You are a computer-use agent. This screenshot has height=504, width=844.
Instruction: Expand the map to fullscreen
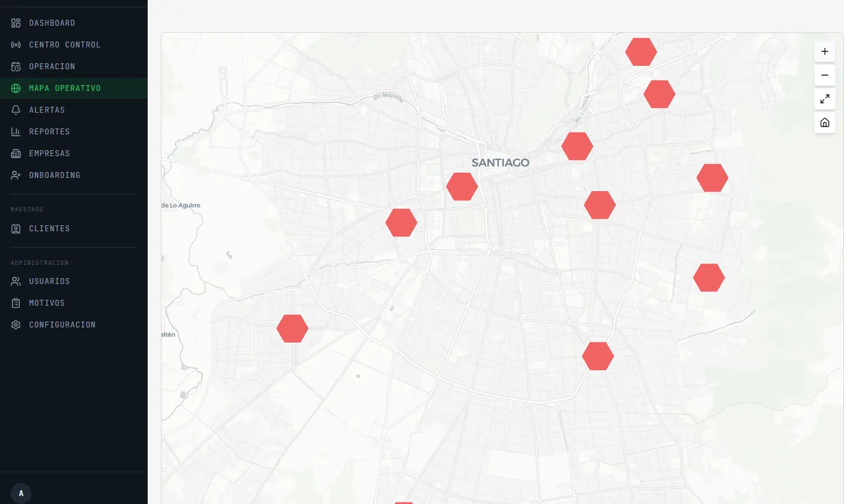[825, 99]
